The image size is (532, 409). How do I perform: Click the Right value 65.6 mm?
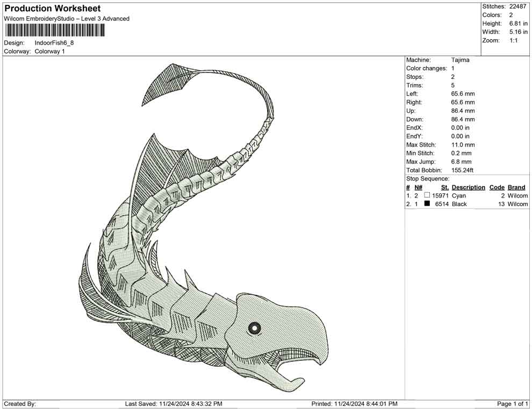(463, 103)
